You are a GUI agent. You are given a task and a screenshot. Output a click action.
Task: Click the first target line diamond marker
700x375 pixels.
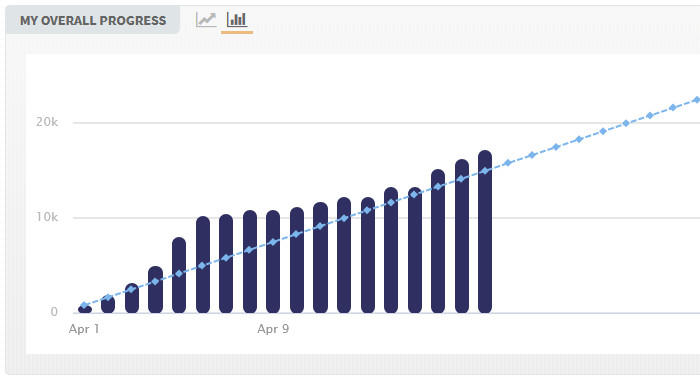coord(84,305)
